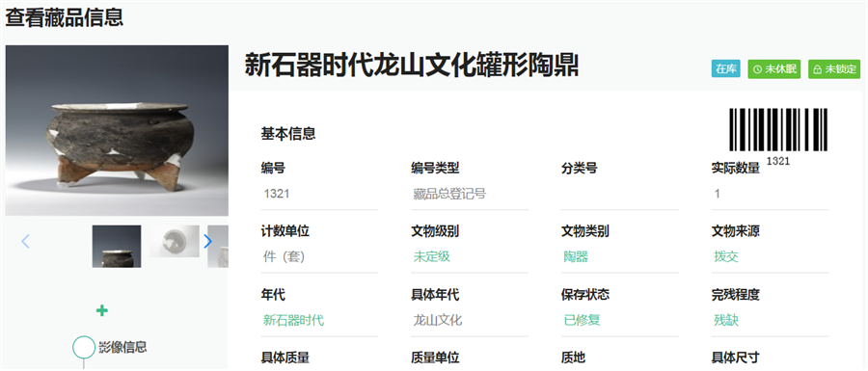
Task: Click the 未锁定 lock badge
Action: [834, 69]
